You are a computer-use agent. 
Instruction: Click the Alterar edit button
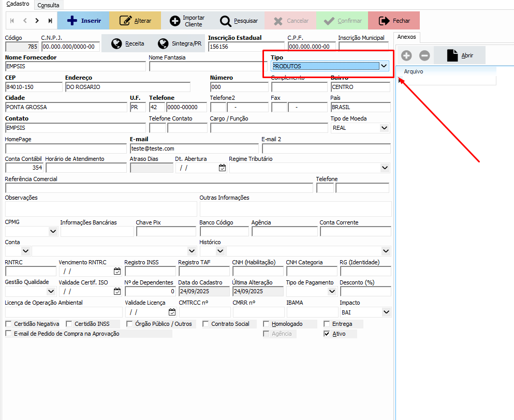click(x=135, y=21)
